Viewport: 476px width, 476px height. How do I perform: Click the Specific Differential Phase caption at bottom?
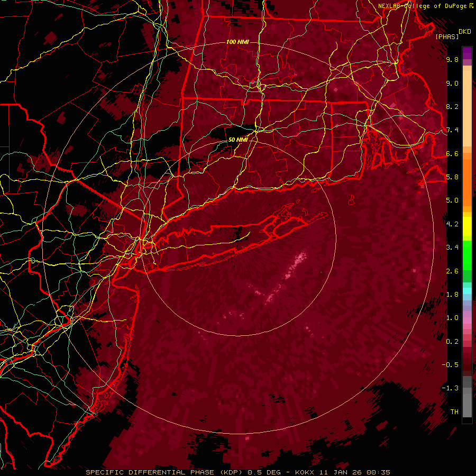238,472
